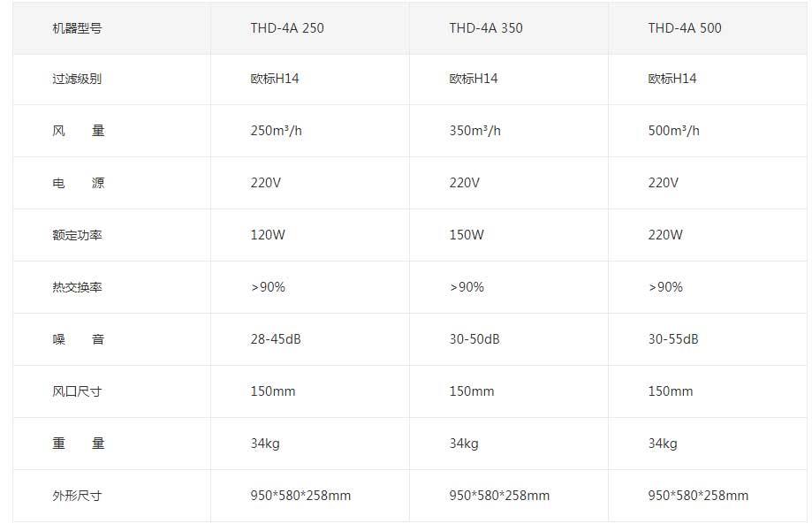This screenshot has height=531, width=812.
Task: Click the 过滤级别 row label
Action: coord(77,79)
